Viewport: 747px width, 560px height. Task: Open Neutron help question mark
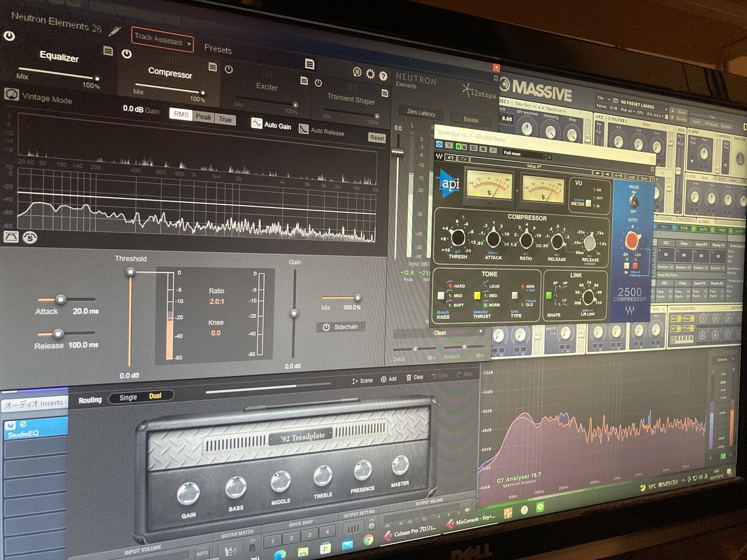pyautogui.click(x=383, y=76)
